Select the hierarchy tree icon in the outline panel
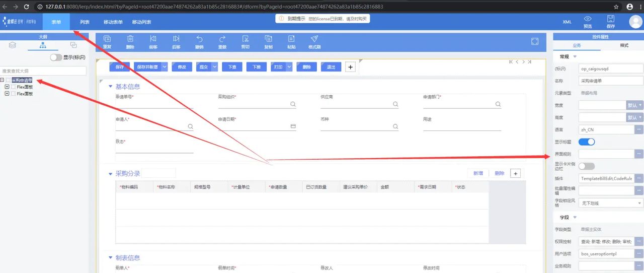The width and height of the screenshot is (644, 273). 43,45
